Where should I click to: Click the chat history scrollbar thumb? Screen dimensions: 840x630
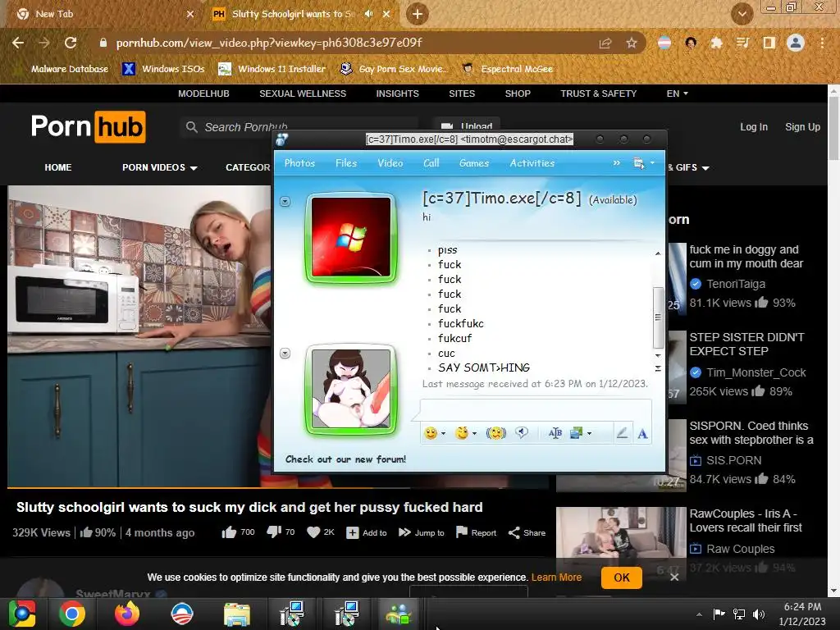(x=659, y=317)
